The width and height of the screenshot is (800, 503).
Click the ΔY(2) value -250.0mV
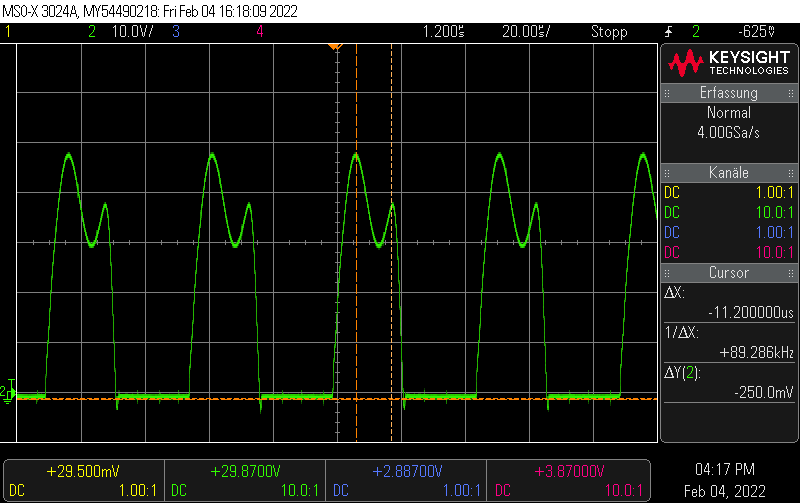(764, 392)
